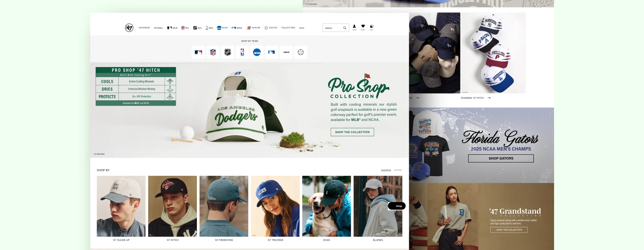Click the black Help chat button

point(397,206)
